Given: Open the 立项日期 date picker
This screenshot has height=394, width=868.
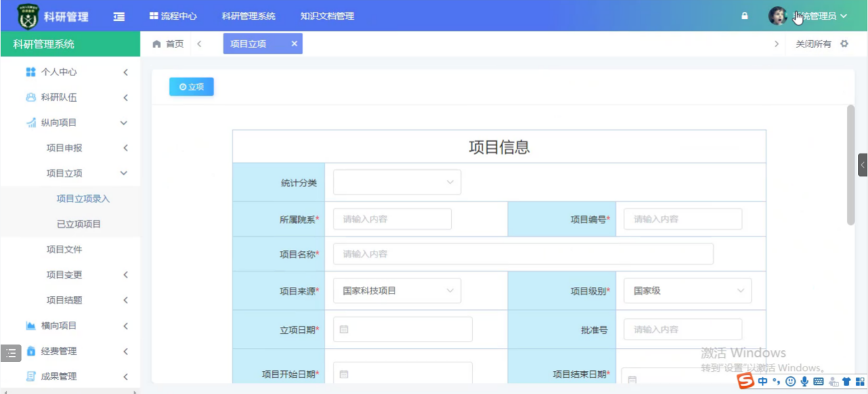Looking at the screenshot, I should (403, 329).
